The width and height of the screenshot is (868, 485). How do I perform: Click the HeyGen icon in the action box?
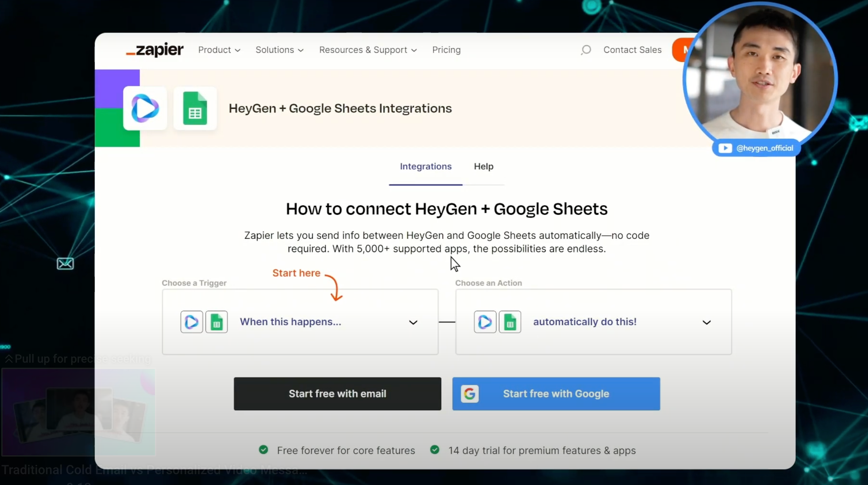click(x=485, y=322)
